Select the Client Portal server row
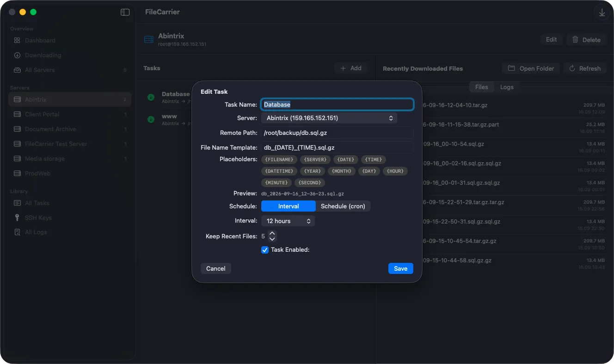Image resolution: width=614 pixels, height=364 pixels. coord(70,114)
